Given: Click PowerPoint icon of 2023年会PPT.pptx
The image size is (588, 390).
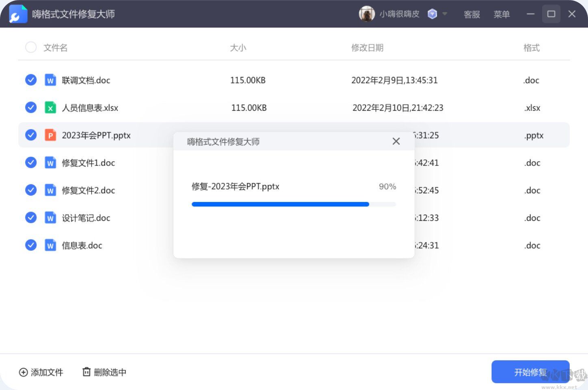Looking at the screenshot, I should click(50, 135).
